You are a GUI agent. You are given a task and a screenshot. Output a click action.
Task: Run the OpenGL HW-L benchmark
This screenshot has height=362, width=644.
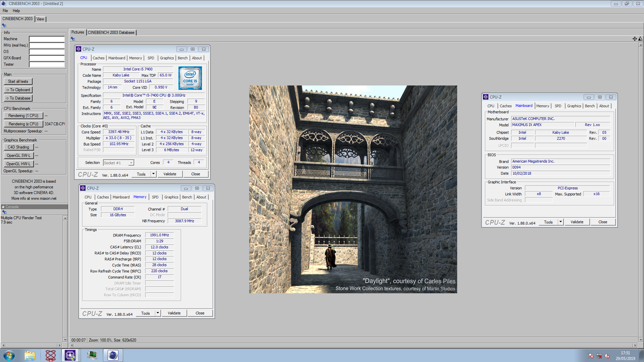[x=18, y=164]
